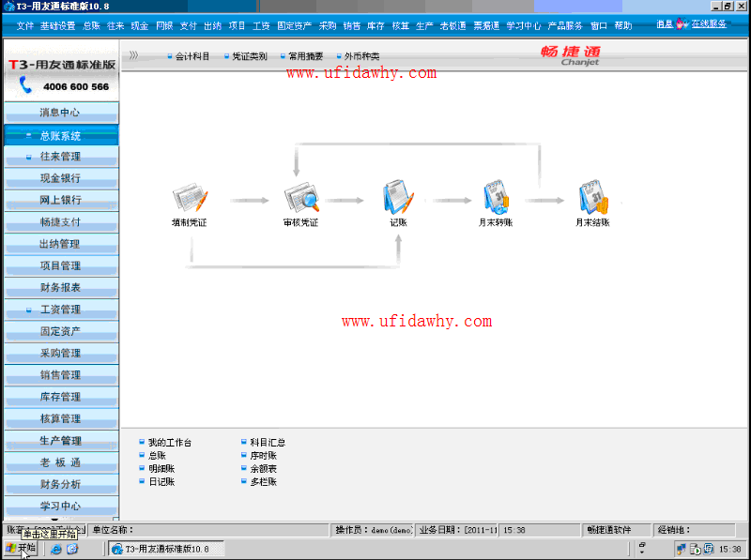Click the sidebar scroll-down arrow
This screenshot has height=560, width=751.
54,520
